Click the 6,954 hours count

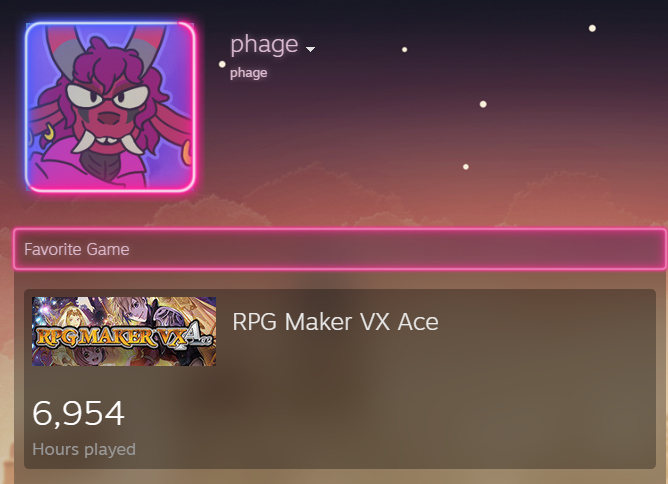[78, 413]
